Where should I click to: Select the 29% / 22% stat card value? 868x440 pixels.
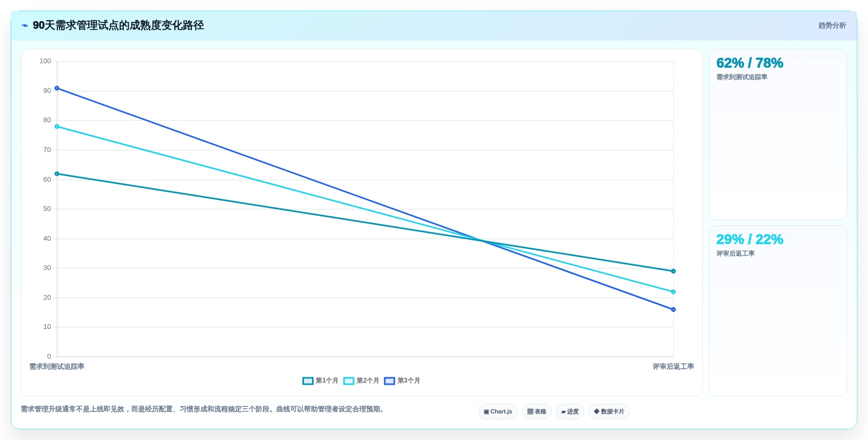click(x=749, y=240)
